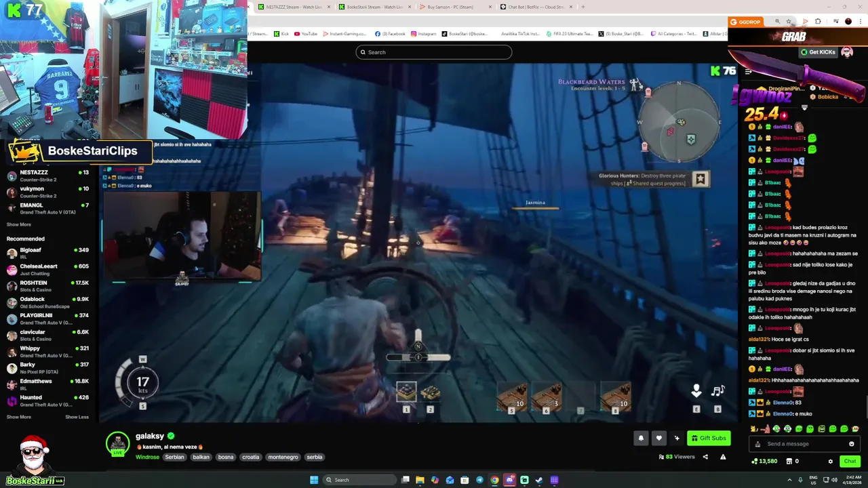
Task: Click the GGDROP extension banner
Action: click(745, 22)
